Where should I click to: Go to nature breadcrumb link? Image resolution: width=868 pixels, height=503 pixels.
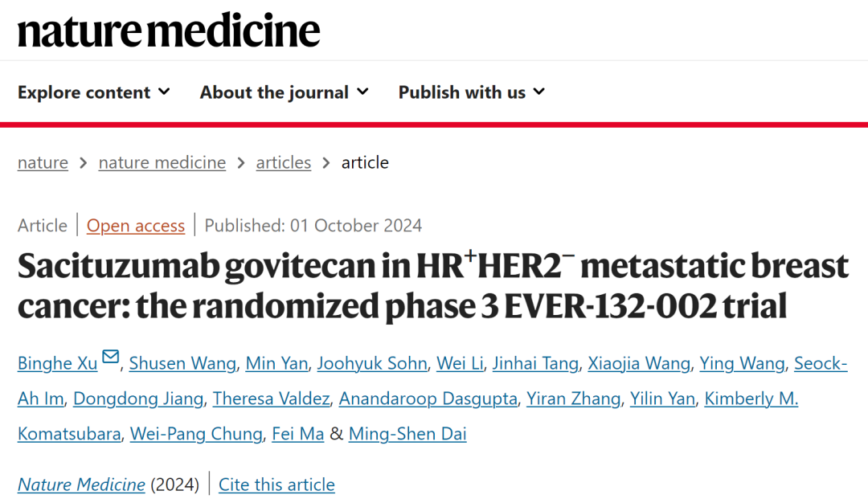(43, 162)
